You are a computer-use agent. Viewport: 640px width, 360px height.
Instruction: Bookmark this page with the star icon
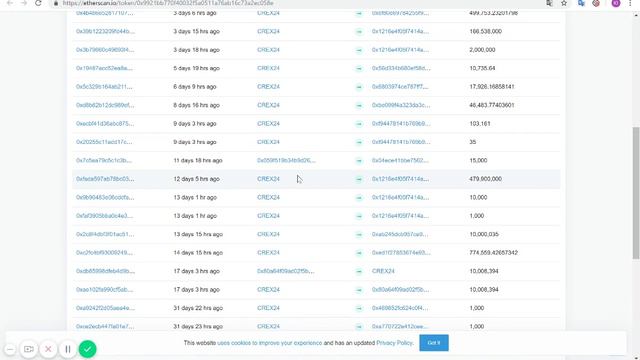coord(564,3)
